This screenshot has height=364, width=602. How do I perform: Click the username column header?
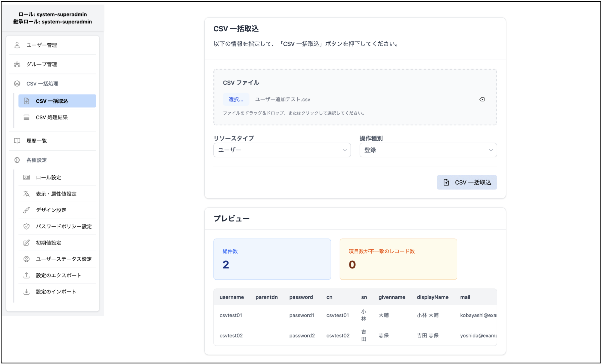coord(232,297)
